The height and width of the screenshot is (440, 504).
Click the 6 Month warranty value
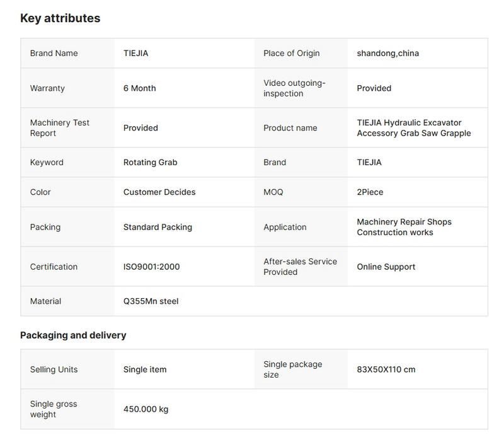[x=139, y=88]
